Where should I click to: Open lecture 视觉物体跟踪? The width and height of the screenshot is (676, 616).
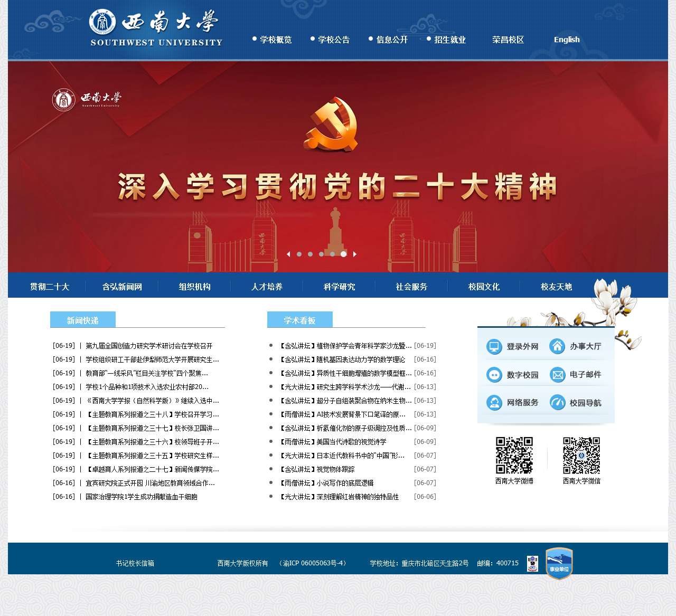coord(317,469)
